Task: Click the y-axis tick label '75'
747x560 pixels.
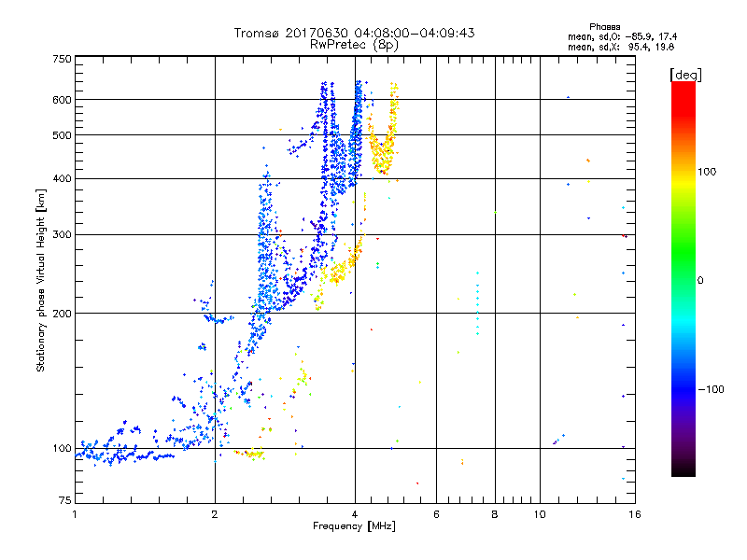Action: 65,500
